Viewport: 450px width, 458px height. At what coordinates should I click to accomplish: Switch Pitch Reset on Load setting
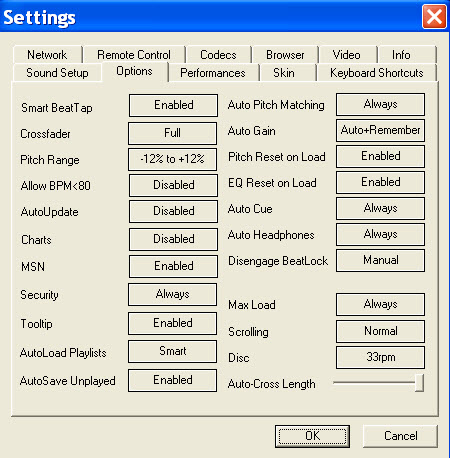(x=380, y=156)
